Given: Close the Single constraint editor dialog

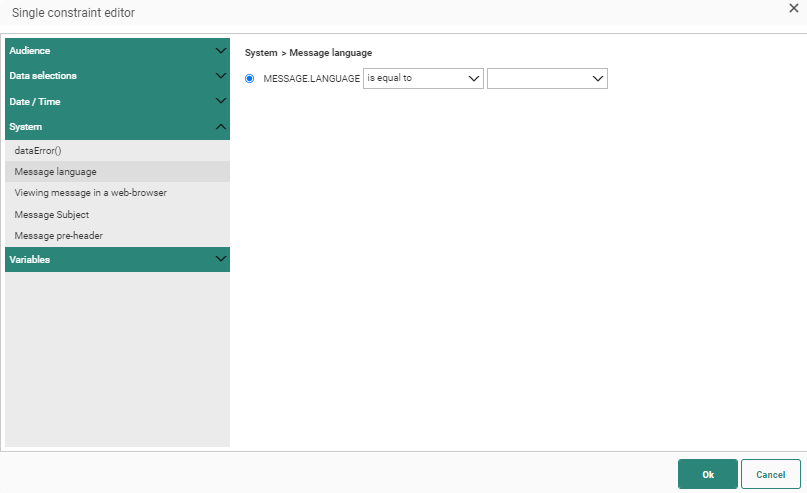Looking at the screenshot, I should coord(793,9).
